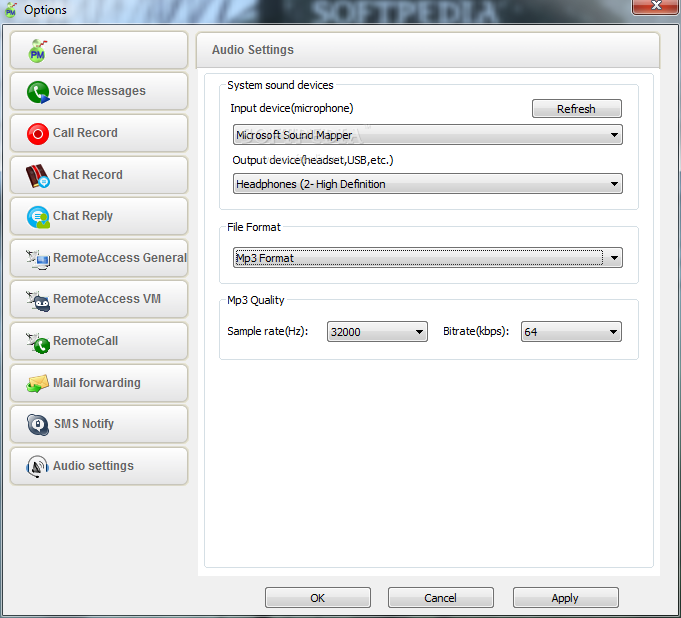681x618 pixels.
Task: Select the Audio settings section
Action: click(x=99, y=466)
